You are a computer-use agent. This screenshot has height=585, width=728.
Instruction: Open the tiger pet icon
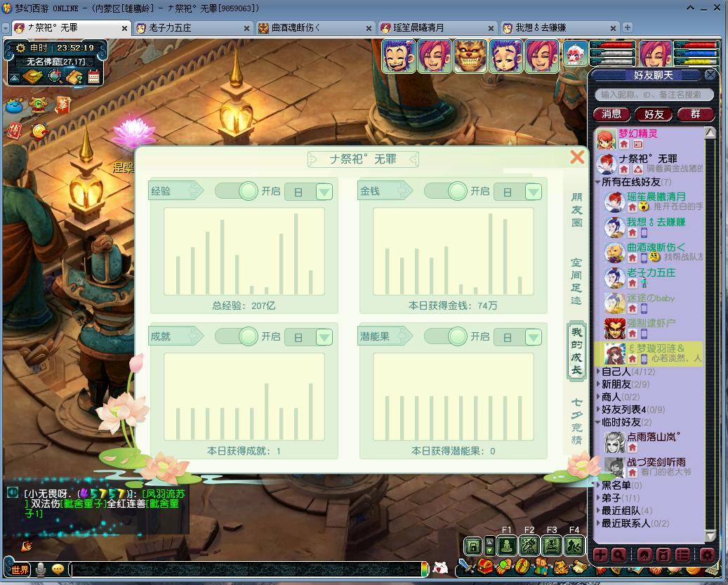[x=561, y=567]
